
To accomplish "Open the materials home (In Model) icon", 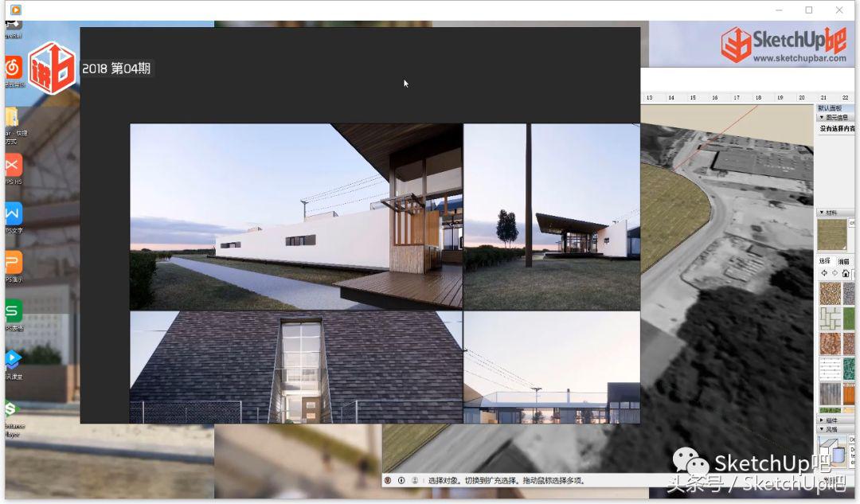I will pyautogui.click(x=846, y=273).
